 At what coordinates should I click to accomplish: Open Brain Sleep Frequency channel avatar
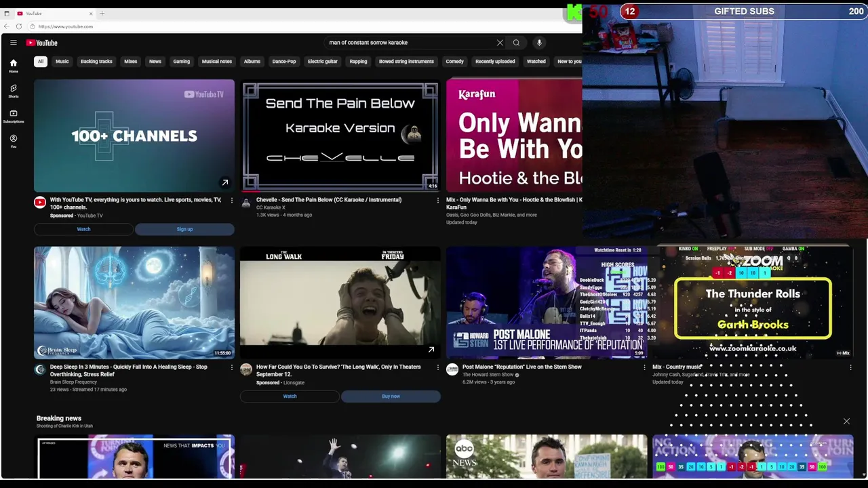pyautogui.click(x=40, y=369)
